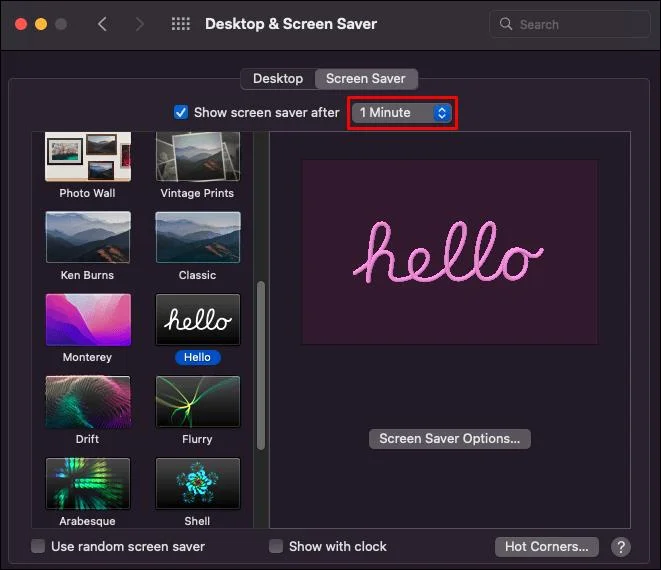Close the window with the red button
Viewport: 661px width, 570px height.
click(21, 24)
